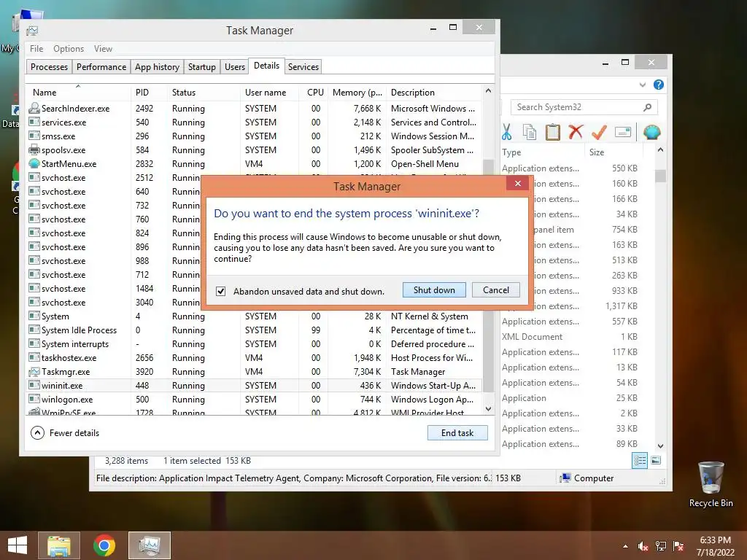Sort by Name column header
This screenshot has width=747, height=560.
coord(78,93)
